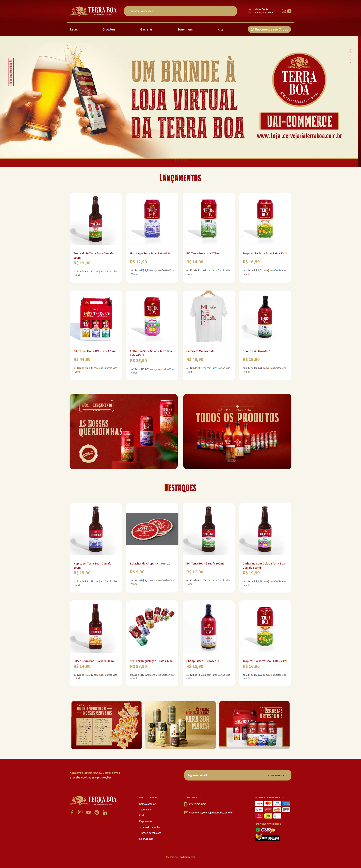
Task: Click the Google safe browsing seal
Action: click(265, 830)
